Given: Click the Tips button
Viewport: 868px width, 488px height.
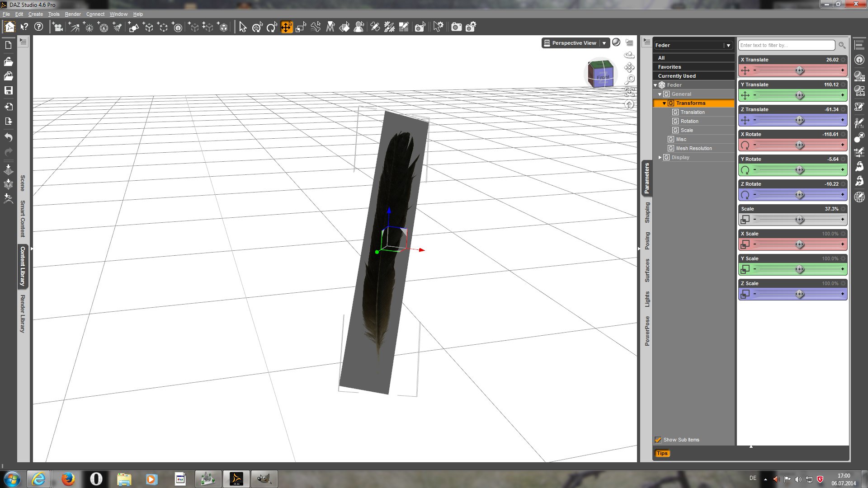Looking at the screenshot, I should (x=662, y=453).
